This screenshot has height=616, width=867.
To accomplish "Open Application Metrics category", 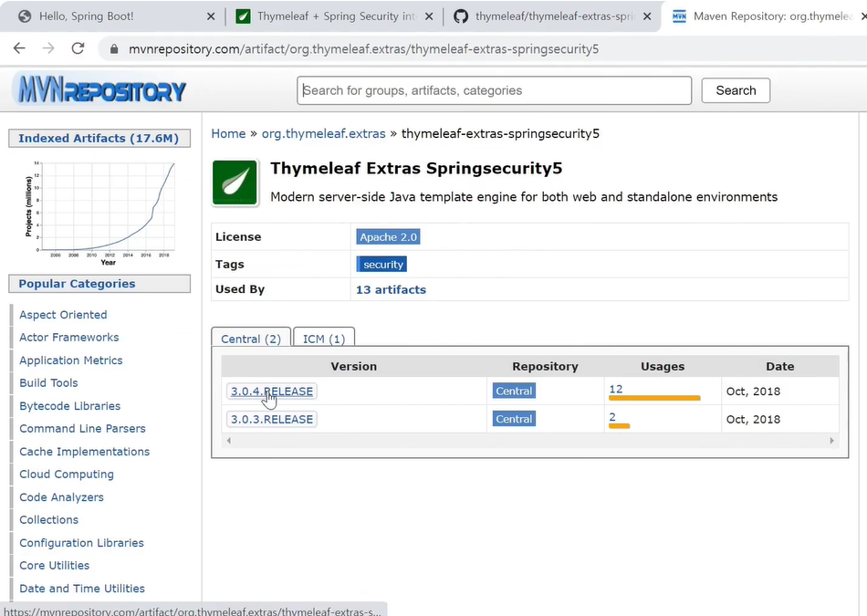I will [x=71, y=360].
